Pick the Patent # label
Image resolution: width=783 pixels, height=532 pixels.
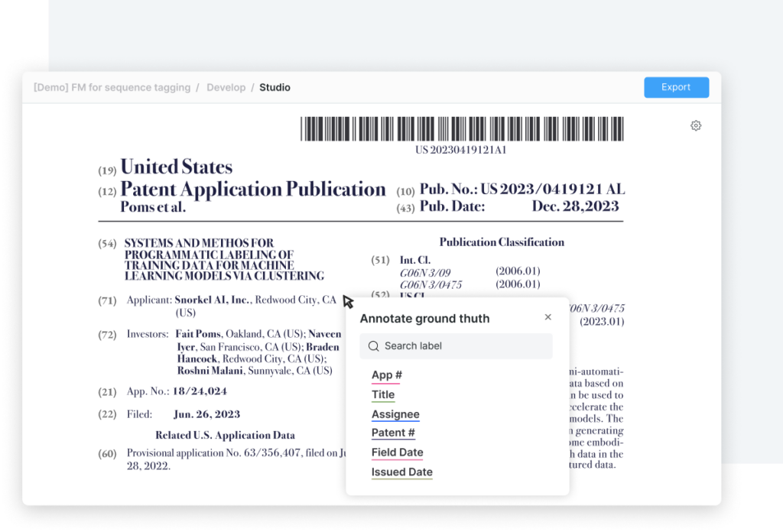click(x=393, y=433)
